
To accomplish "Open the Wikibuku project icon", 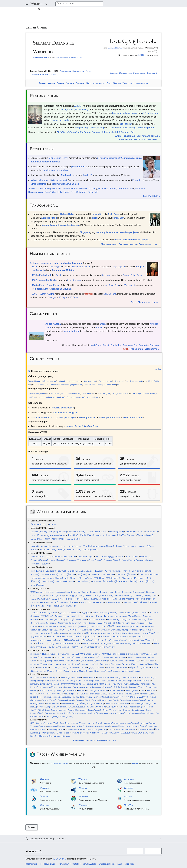I will click(73, 781).
